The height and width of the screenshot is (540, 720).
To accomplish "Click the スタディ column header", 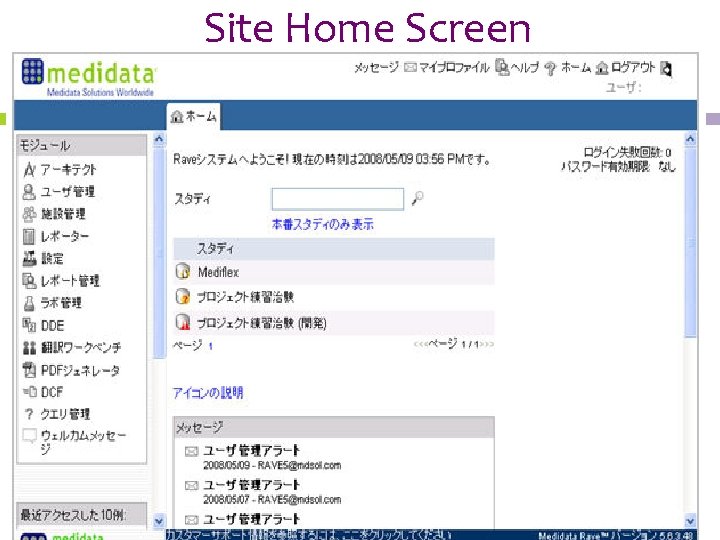I will tap(334, 249).
